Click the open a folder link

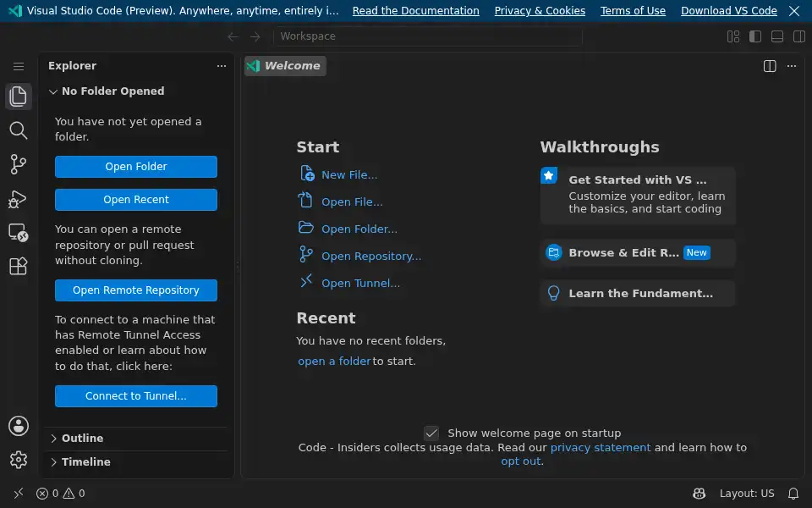(x=334, y=362)
